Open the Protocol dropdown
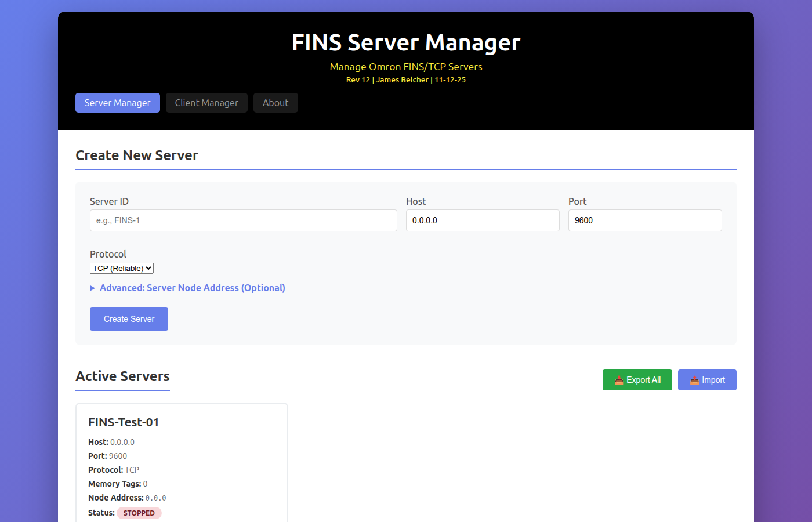The image size is (812, 522). click(122, 268)
